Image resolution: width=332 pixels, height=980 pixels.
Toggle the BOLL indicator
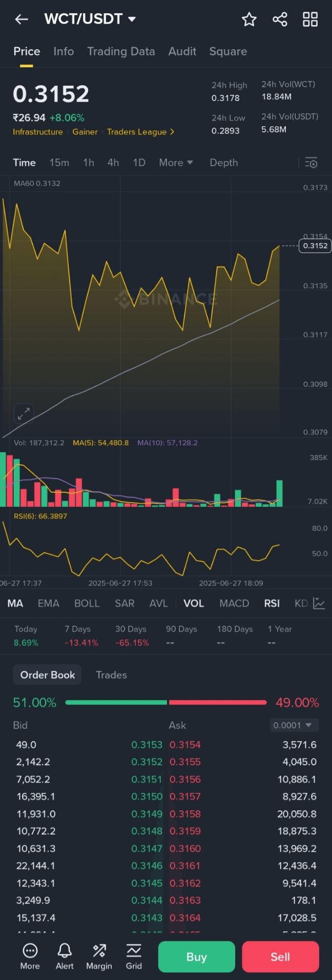click(x=87, y=603)
